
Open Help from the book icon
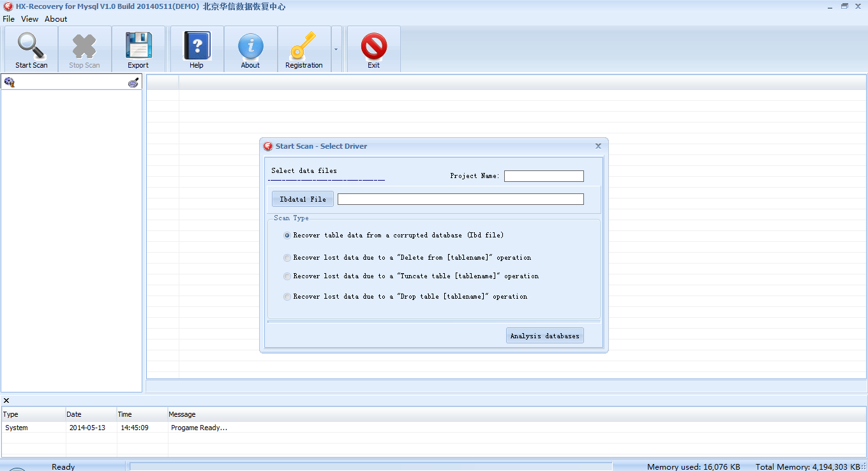(x=197, y=46)
